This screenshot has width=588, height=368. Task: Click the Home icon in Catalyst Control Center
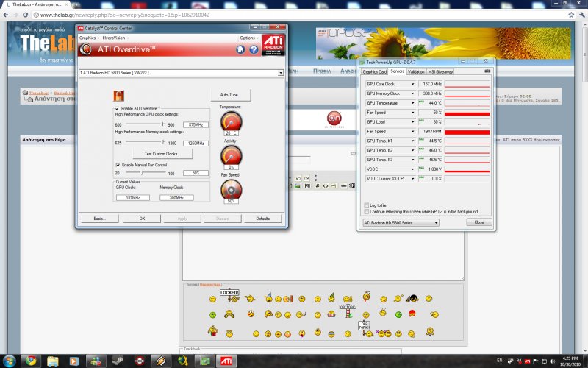(240, 49)
